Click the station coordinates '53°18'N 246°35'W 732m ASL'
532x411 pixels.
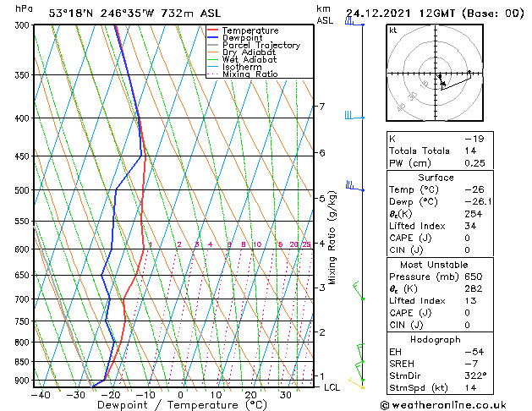[134, 14]
